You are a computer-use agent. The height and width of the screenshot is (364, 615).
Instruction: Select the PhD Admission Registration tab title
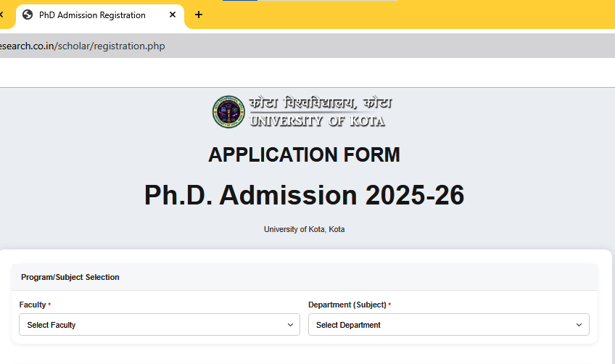coord(92,15)
